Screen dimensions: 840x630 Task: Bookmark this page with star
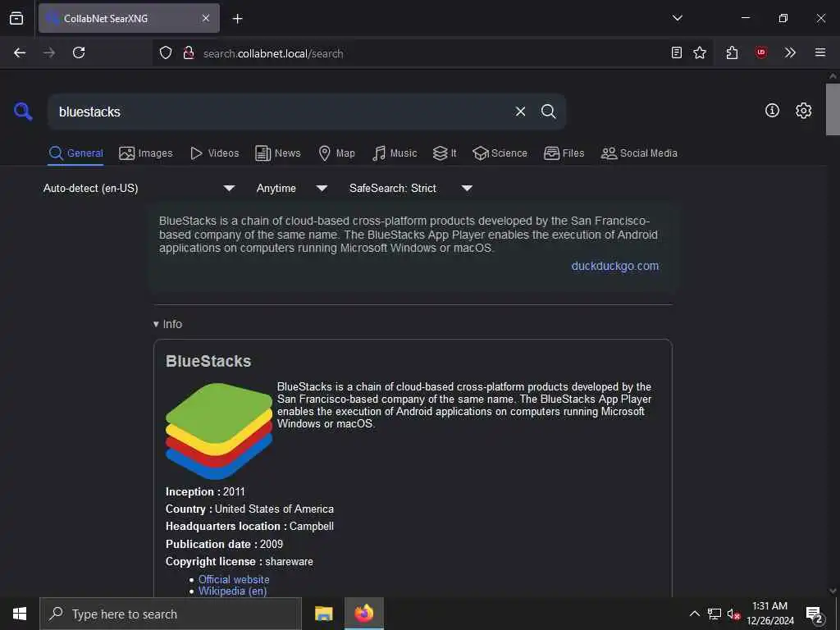[699, 52]
